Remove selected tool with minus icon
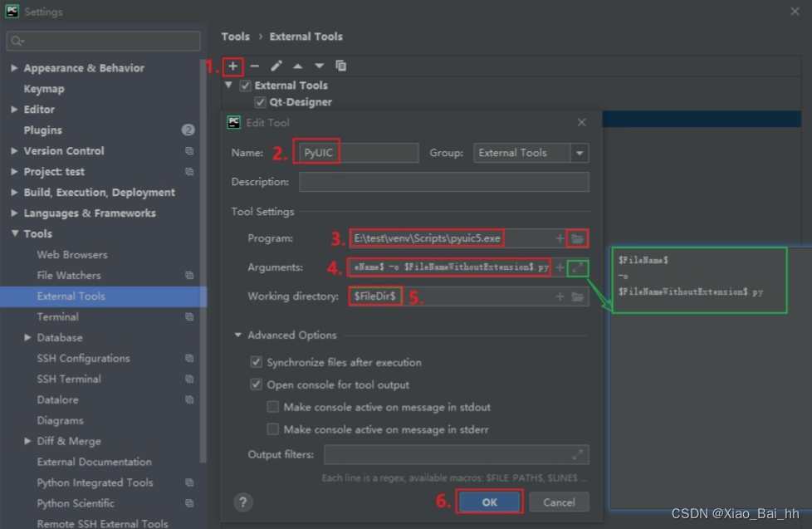 (254, 66)
